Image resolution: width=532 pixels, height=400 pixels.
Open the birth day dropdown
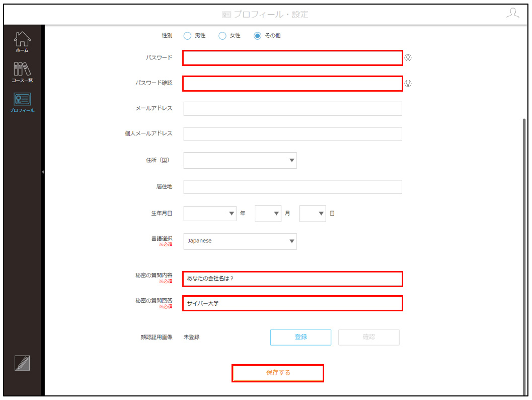pyautogui.click(x=313, y=213)
